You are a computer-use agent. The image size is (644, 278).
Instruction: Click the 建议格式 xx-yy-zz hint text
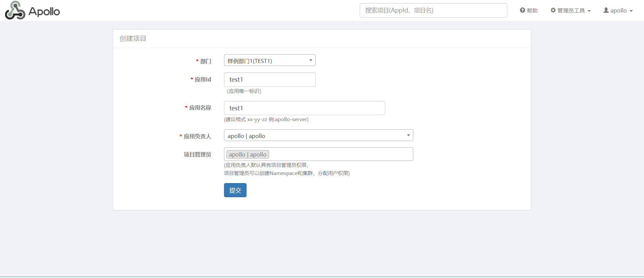(x=266, y=119)
